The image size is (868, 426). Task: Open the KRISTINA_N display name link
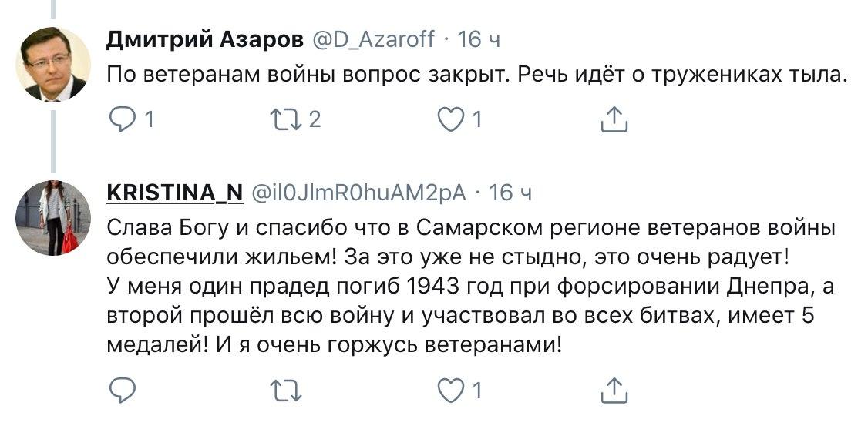(174, 193)
